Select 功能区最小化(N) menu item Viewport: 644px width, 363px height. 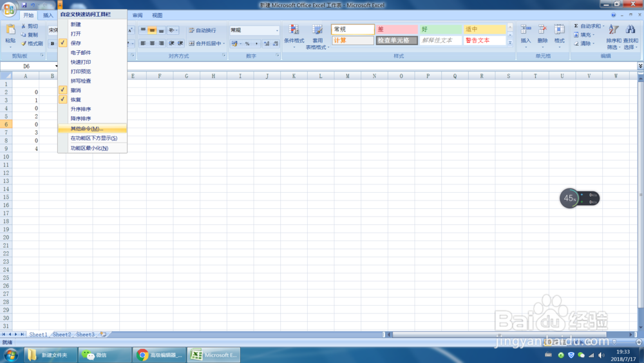coord(92,148)
